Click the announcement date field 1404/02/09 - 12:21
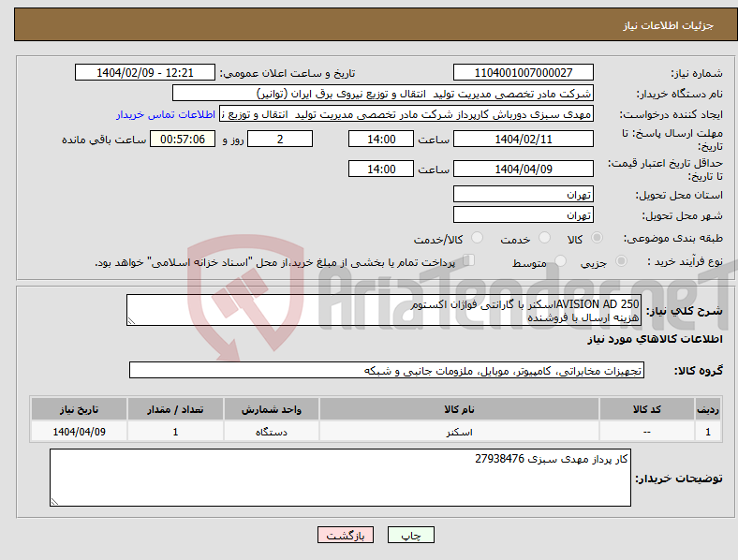This screenshot has height=560, width=738. point(145,72)
